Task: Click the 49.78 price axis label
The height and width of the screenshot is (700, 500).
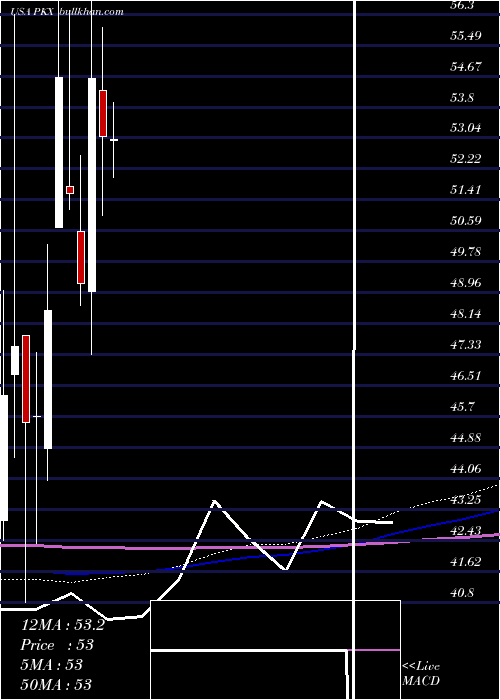Action: pos(466,252)
